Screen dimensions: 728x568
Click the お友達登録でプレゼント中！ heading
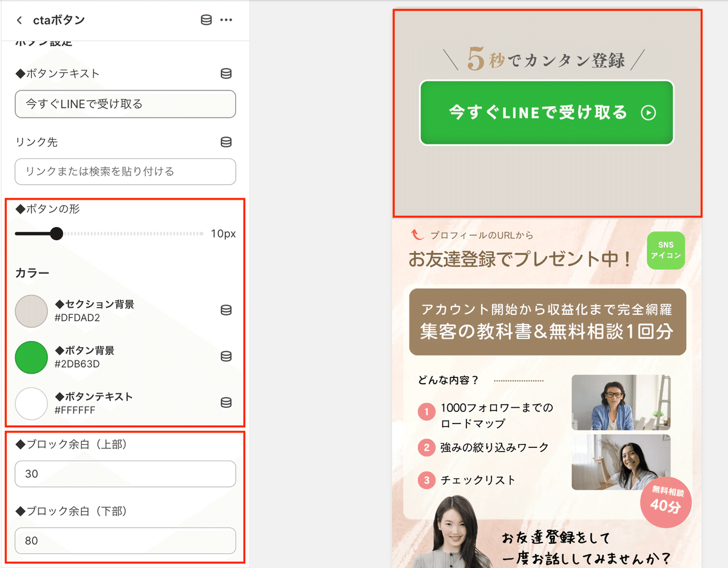[x=521, y=259]
